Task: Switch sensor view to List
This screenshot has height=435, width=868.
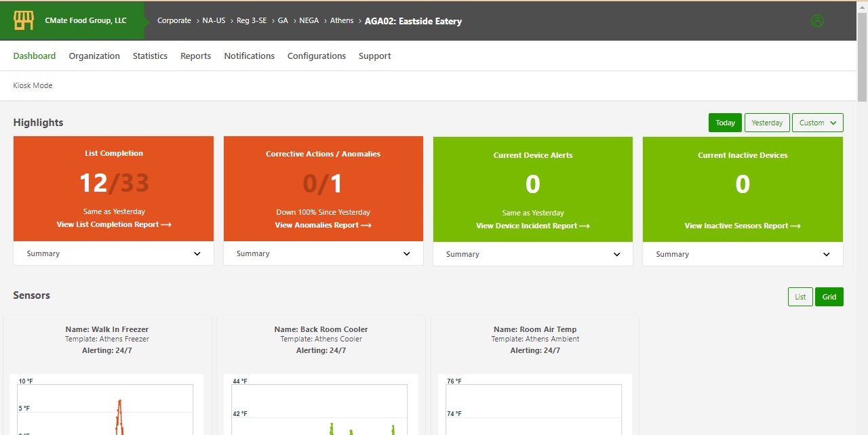Action: pos(800,297)
